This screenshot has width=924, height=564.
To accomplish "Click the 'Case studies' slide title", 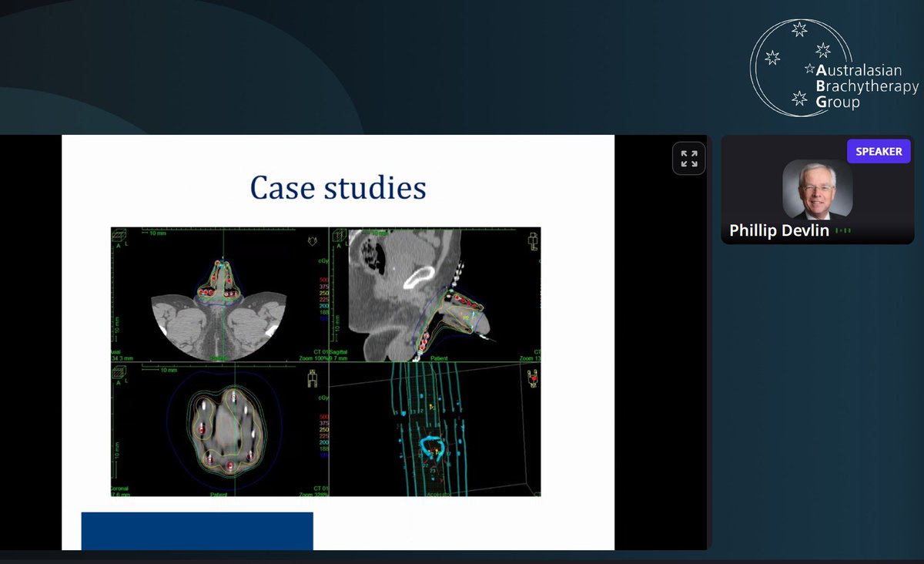I will coord(338,187).
